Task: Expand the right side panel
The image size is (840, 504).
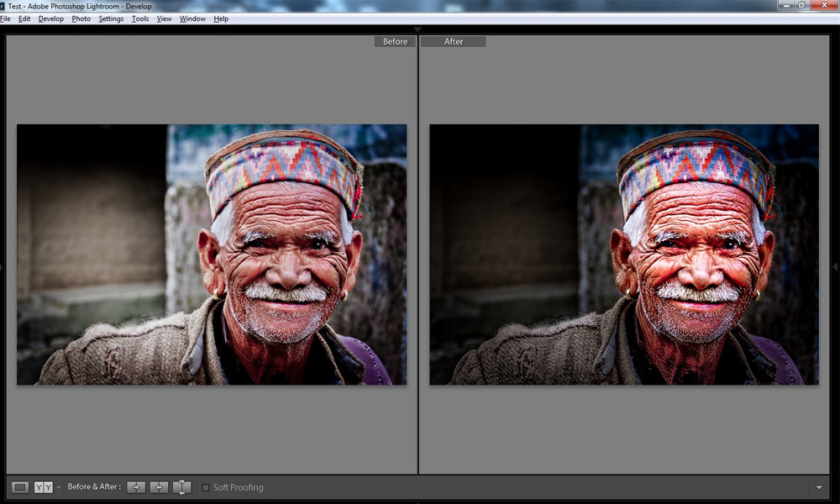Action: tap(835, 267)
